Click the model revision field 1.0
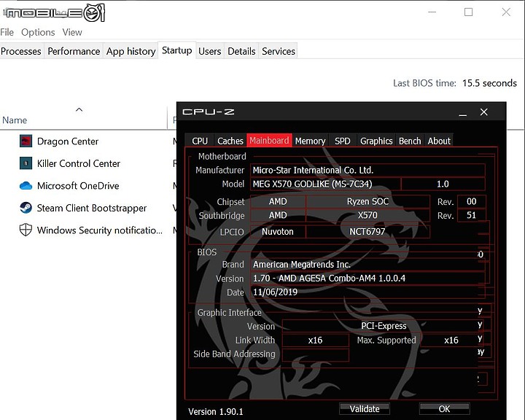The height and width of the screenshot is (420, 525). click(x=443, y=184)
